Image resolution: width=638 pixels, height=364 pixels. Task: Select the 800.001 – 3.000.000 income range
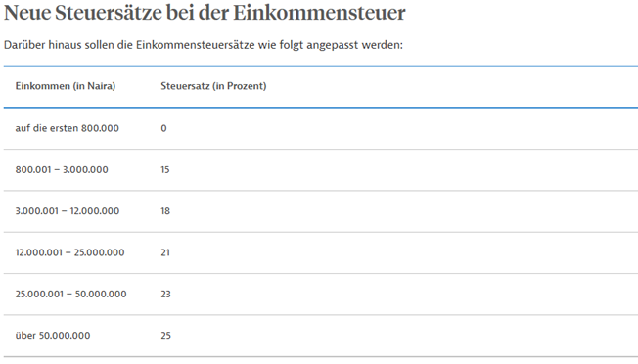click(x=62, y=170)
